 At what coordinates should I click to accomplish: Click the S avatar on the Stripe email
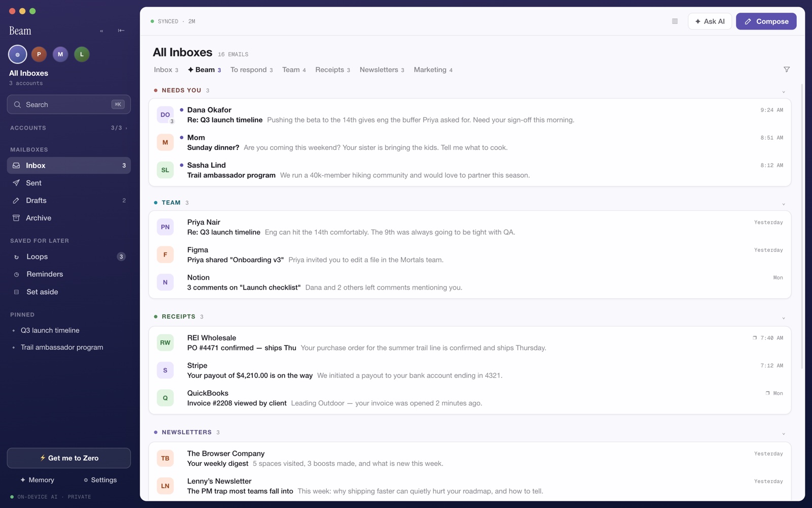(165, 370)
